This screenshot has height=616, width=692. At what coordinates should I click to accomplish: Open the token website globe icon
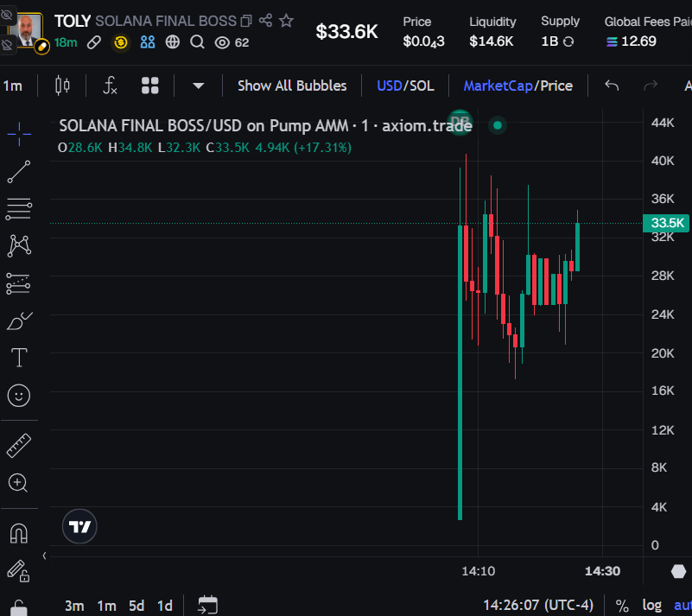pyautogui.click(x=173, y=42)
